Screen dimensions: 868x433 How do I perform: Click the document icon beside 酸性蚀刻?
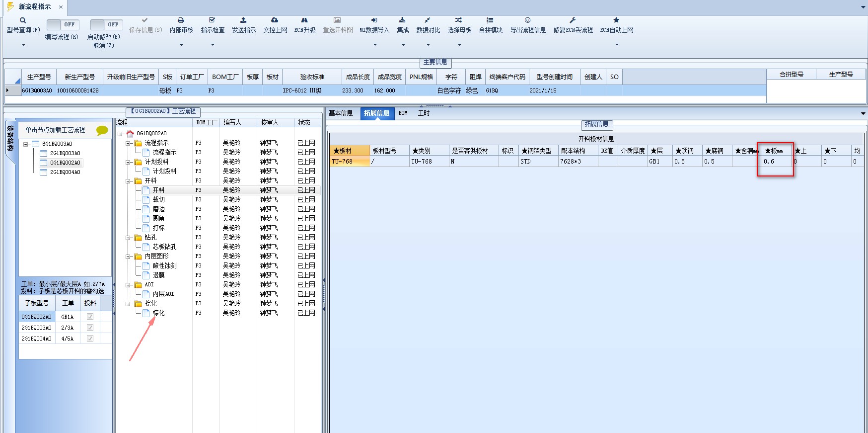coord(146,265)
